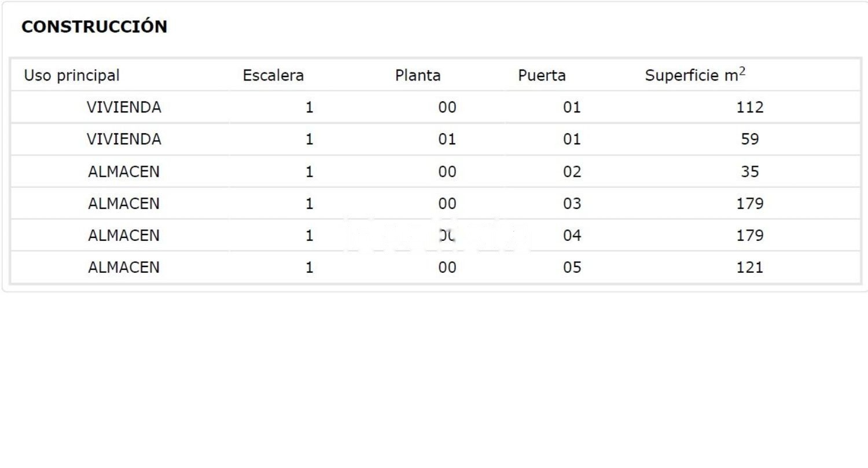
Task: Click ALMACEN in the 121 m² row
Action: (124, 268)
